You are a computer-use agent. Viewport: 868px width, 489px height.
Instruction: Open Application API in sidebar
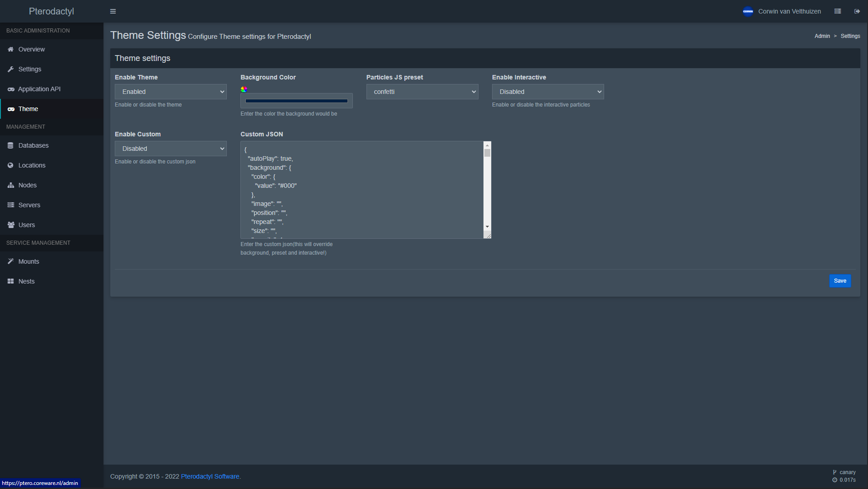pyautogui.click(x=52, y=89)
